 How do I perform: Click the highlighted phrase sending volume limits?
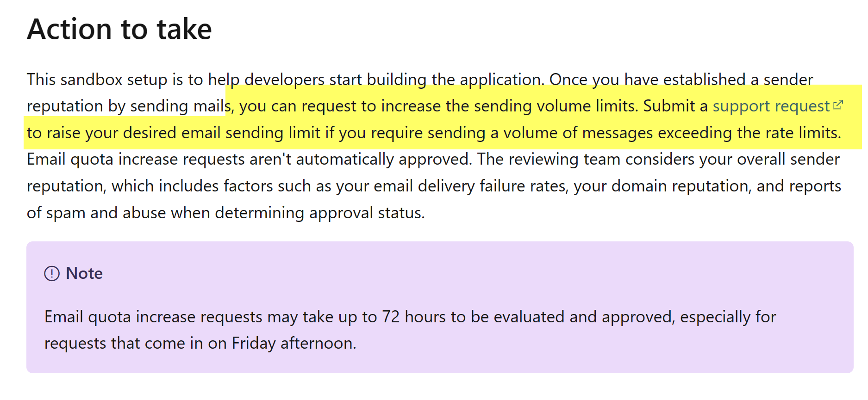pyautogui.click(x=556, y=106)
